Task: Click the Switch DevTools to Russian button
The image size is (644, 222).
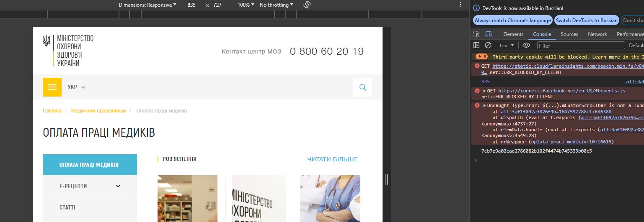Action: pos(587,20)
